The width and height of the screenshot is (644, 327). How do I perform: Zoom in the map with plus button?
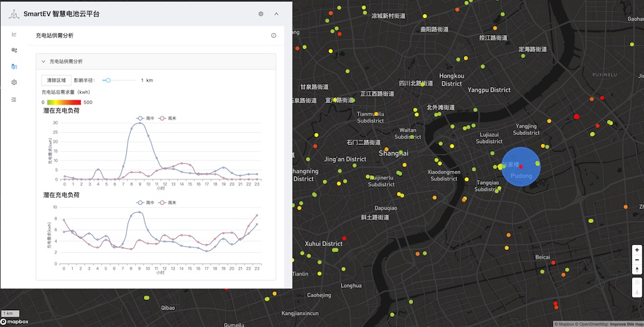click(x=637, y=250)
